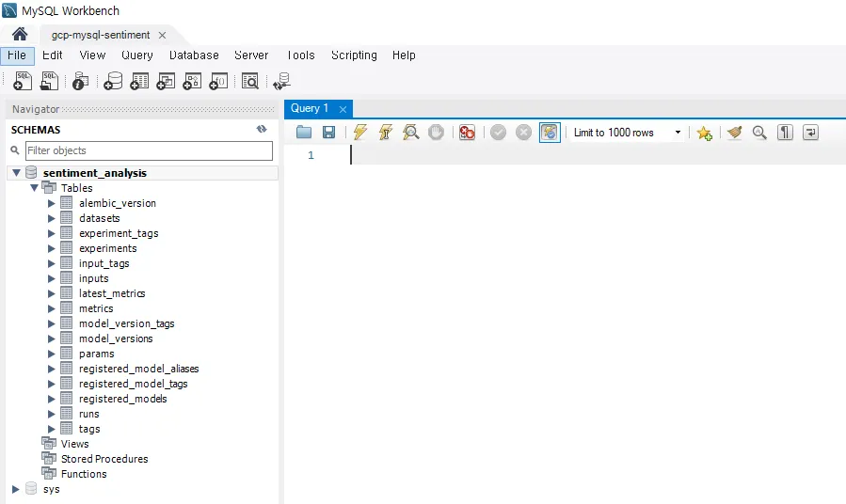Expand the datasets table

(x=51, y=218)
